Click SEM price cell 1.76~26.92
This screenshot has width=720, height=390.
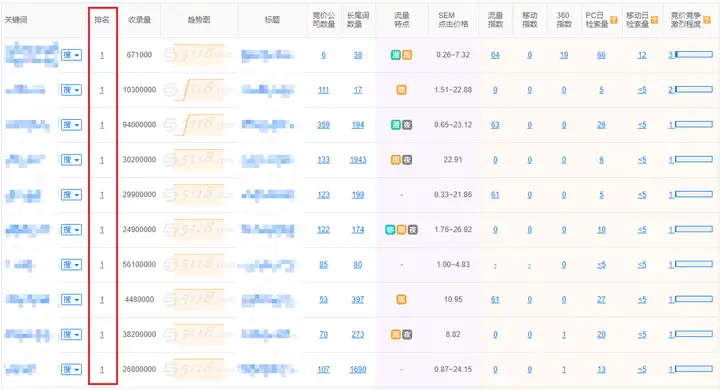(x=453, y=230)
